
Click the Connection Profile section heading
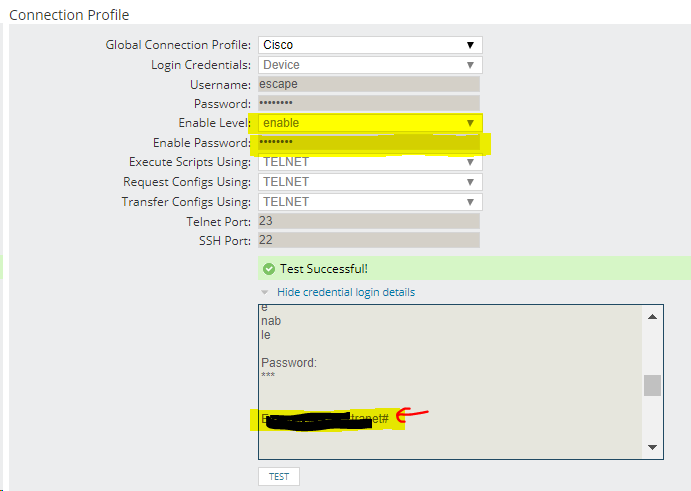click(69, 15)
